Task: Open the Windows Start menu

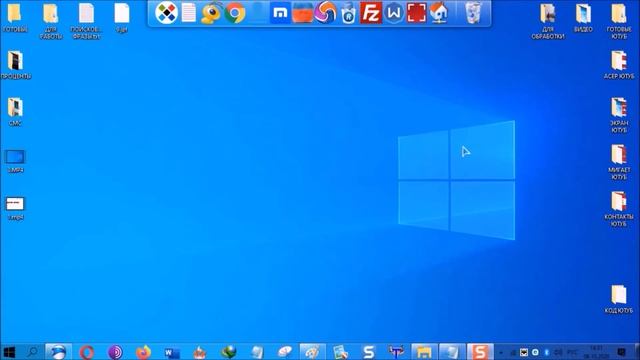Action: (x=9, y=352)
